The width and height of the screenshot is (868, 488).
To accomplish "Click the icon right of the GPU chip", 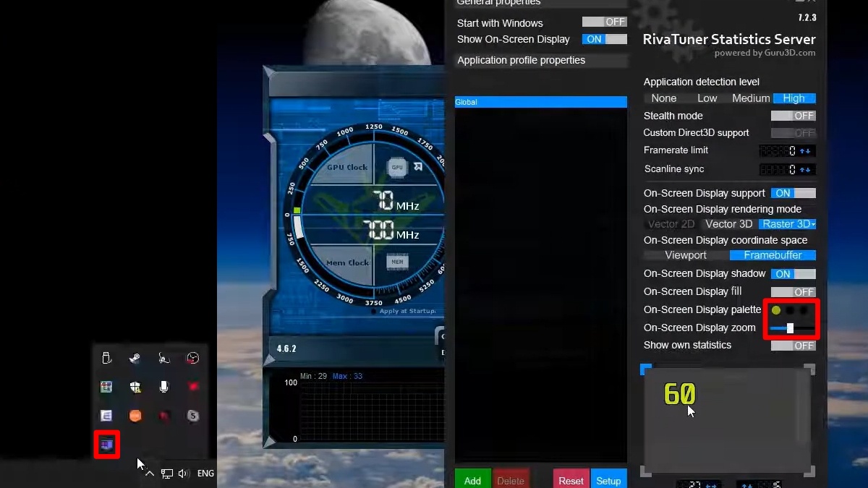I will pyautogui.click(x=418, y=167).
